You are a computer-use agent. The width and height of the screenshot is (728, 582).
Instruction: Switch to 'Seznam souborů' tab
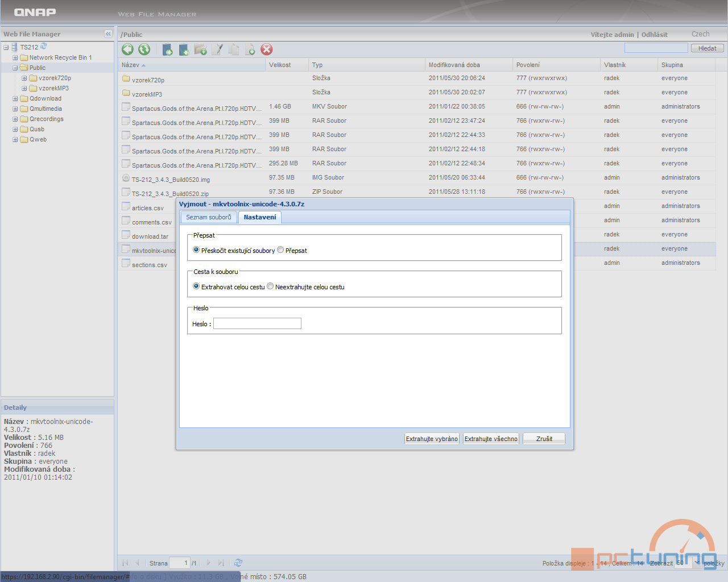(x=209, y=217)
